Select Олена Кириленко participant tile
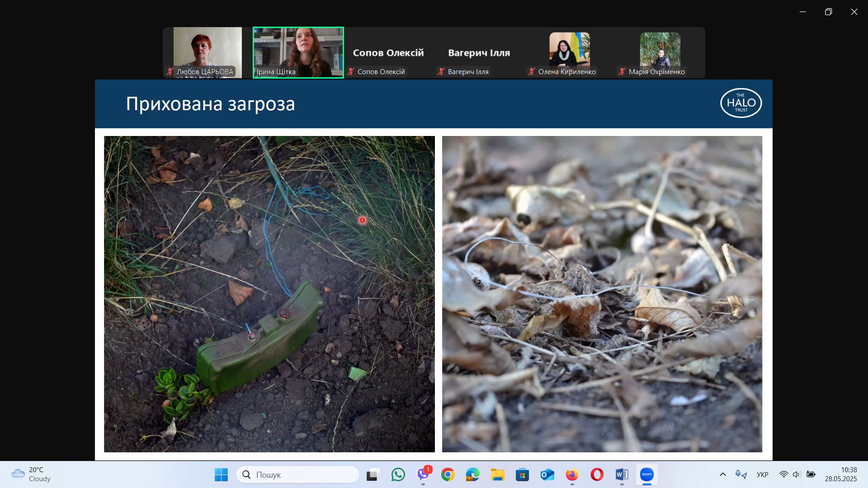The image size is (868, 488). [x=569, y=52]
